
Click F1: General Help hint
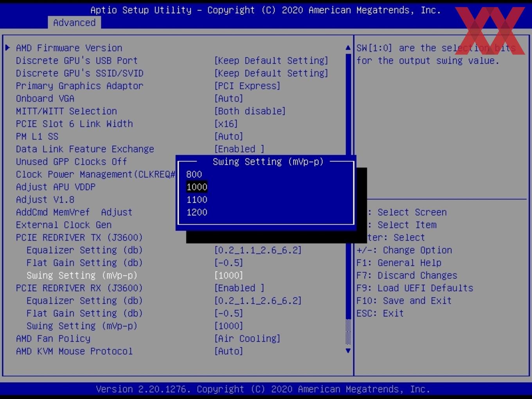[x=399, y=263]
